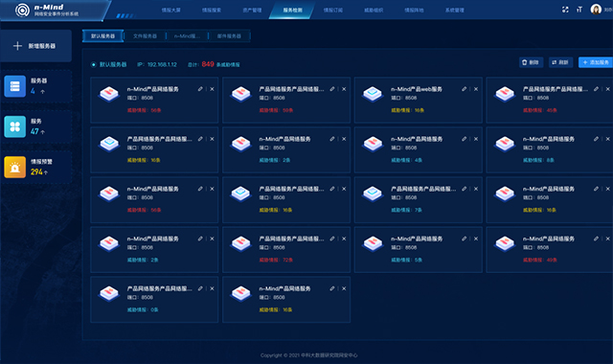This screenshot has height=364, width=613.
Task: Click the font size T icon
Action: tap(579, 10)
